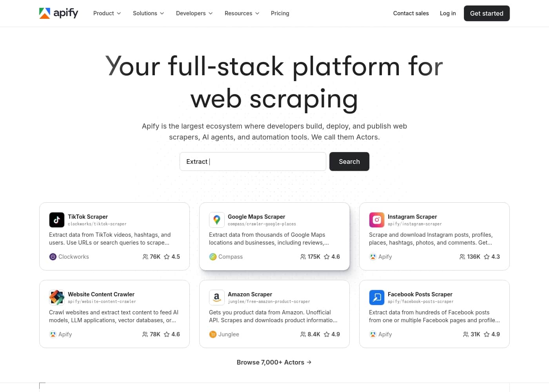Click the clockworks/tiktok-scraper path text
549x392 pixels.
coord(97,224)
